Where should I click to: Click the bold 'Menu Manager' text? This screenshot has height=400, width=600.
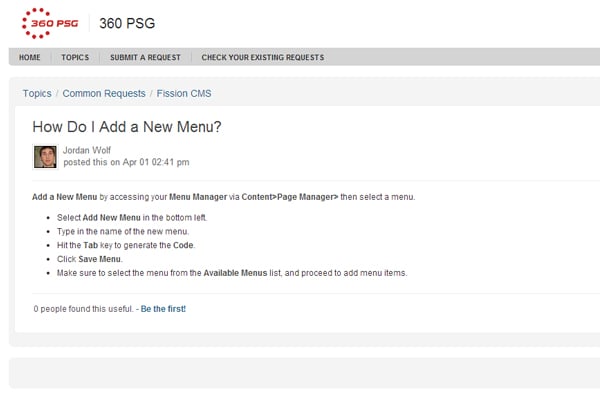pyautogui.click(x=198, y=197)
